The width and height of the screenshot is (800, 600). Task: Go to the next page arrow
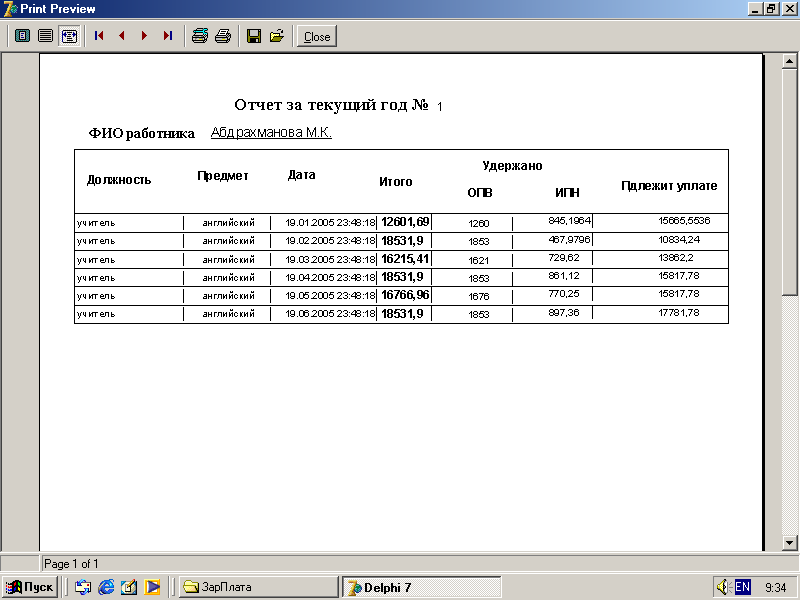144,36
